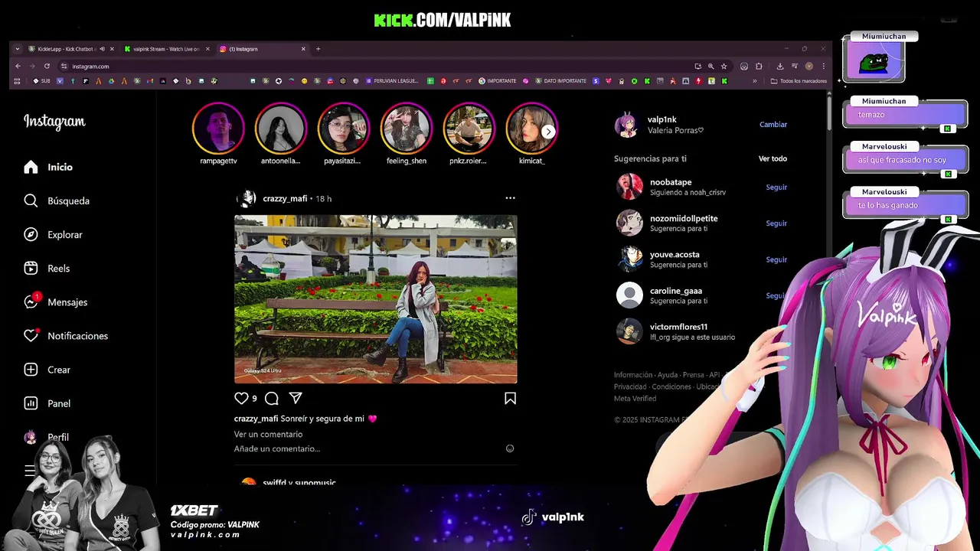Like the crazzy_mafi post with heart icon
The width and height of the screenshot is (980, 551).
tap(241, 398)
